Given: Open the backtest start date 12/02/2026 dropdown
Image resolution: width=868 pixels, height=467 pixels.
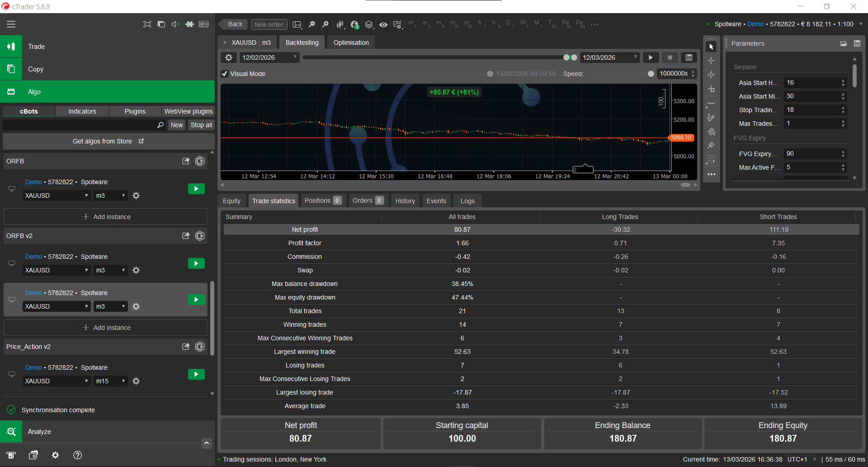Looking at the screenshot, I should pos(269,57).
